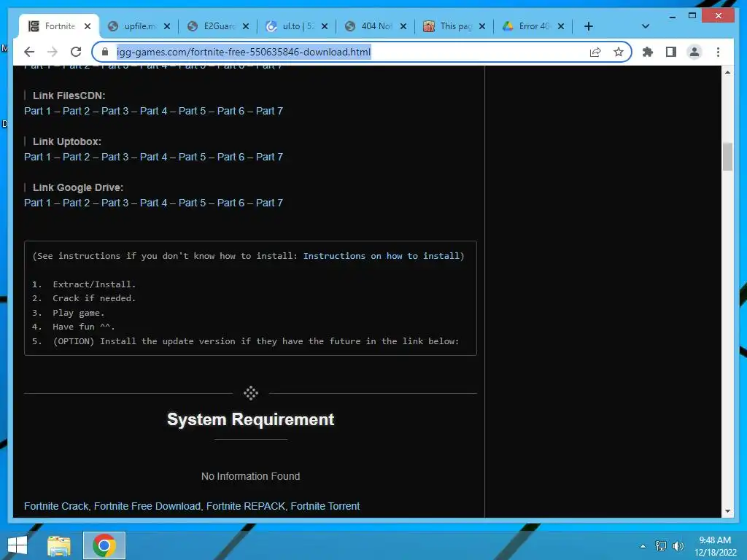View site information via the lock icon

[105, 52]
